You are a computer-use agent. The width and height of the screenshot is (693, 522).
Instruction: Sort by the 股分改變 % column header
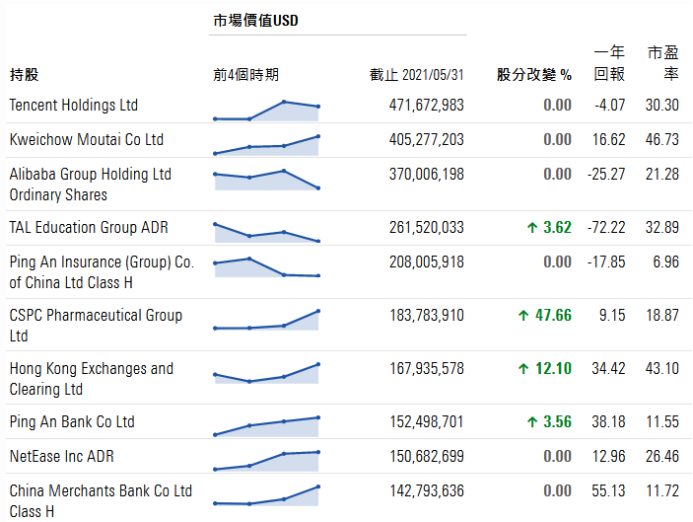click(534, 75)
